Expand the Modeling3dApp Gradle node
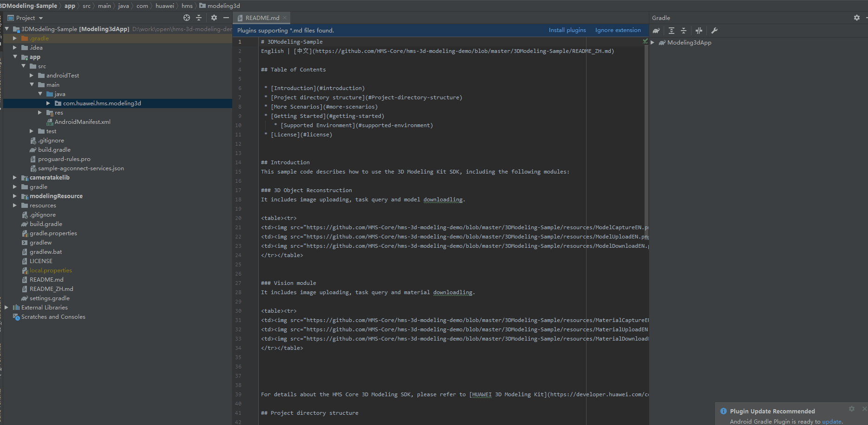 coord(653,42)
